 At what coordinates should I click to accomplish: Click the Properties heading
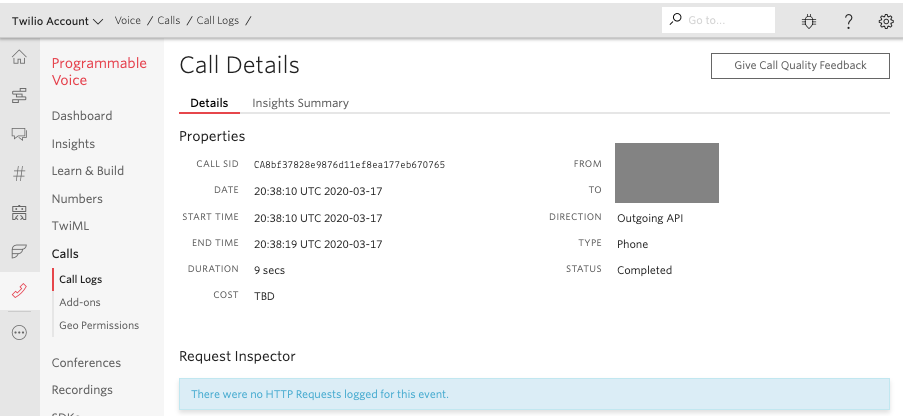212,137
